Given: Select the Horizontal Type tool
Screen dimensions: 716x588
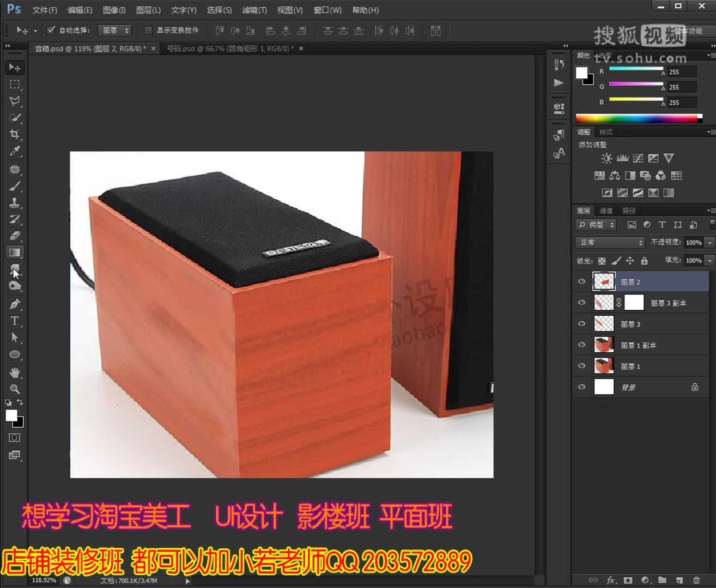Looking at the screenshot, I should click(x=15, y=321).
